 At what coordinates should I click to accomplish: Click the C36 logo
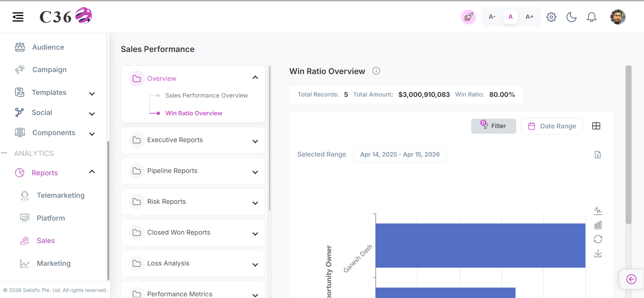[x=66, y=16]
